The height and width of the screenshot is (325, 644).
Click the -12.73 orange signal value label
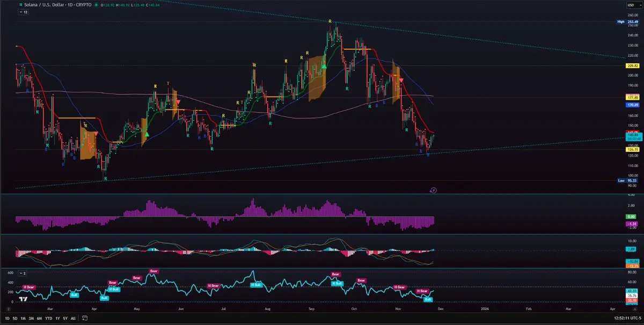(x=632, y=265)
